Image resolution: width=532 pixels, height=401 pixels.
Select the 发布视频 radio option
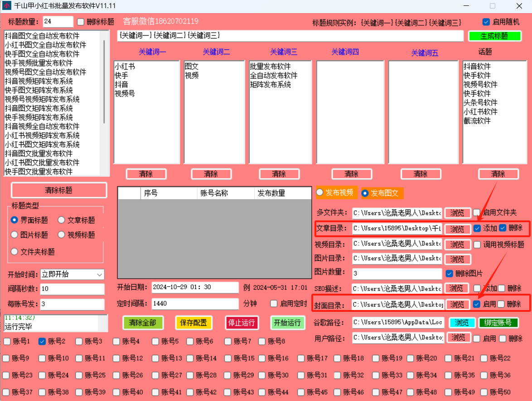pos(319,192)
